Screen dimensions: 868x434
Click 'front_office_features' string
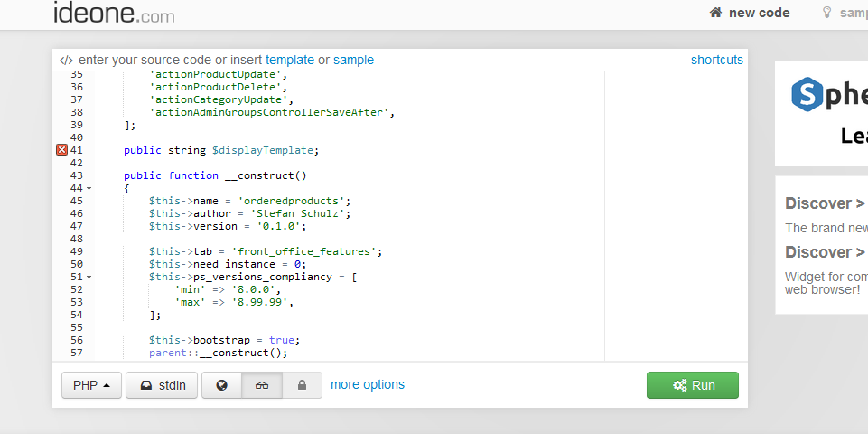(x=303, y=251)
